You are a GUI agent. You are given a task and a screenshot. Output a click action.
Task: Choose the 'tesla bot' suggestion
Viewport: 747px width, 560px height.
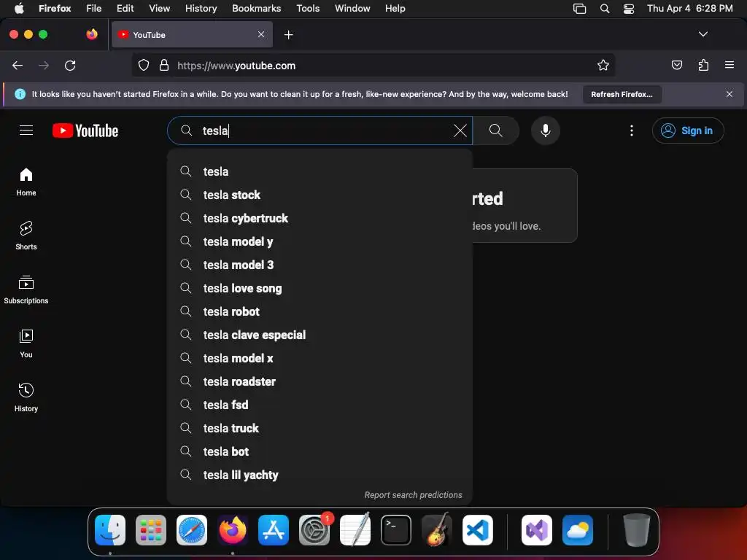point(320,451)
